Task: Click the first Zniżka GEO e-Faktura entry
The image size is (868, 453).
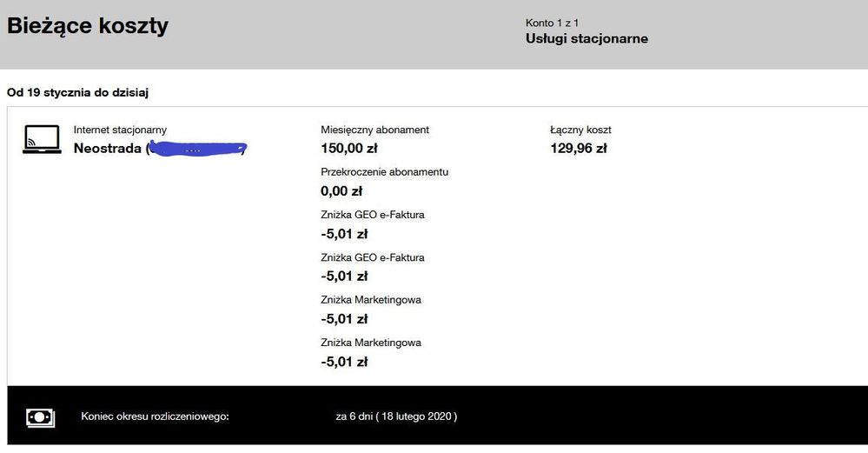Action: [372, 215]
